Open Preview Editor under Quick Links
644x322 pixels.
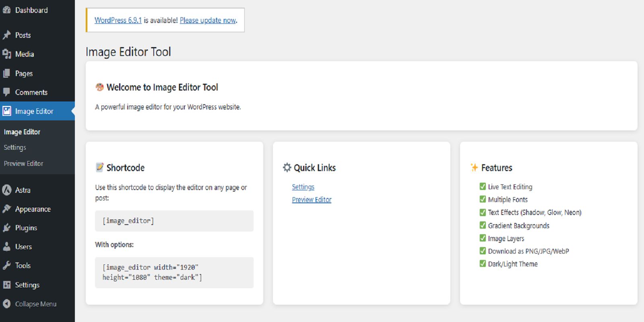point(312,200)
